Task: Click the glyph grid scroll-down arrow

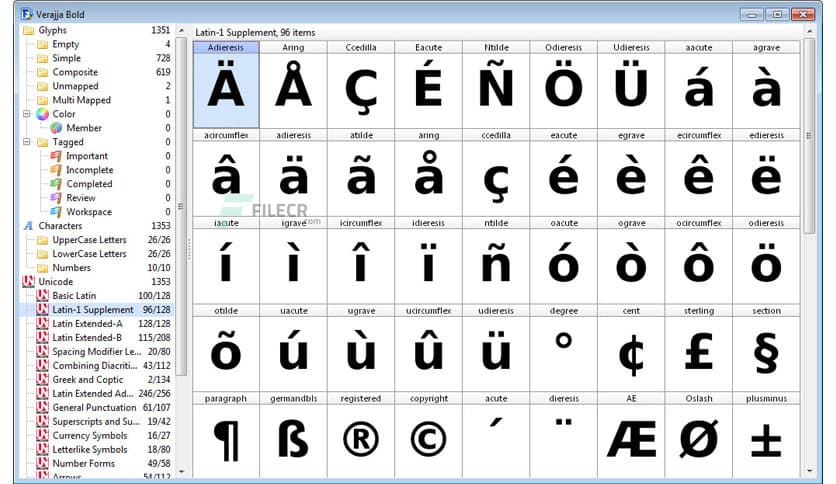Action: (x=809, y=471)
